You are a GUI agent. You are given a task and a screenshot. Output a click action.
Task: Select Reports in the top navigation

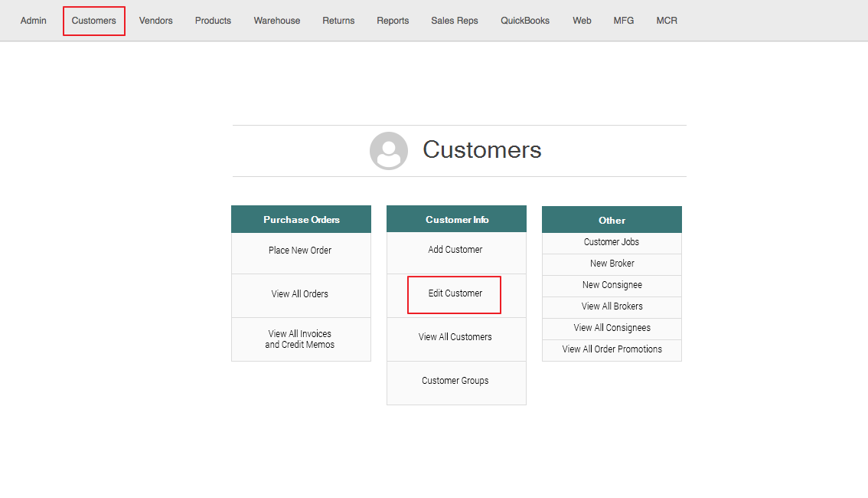point(393,21)
